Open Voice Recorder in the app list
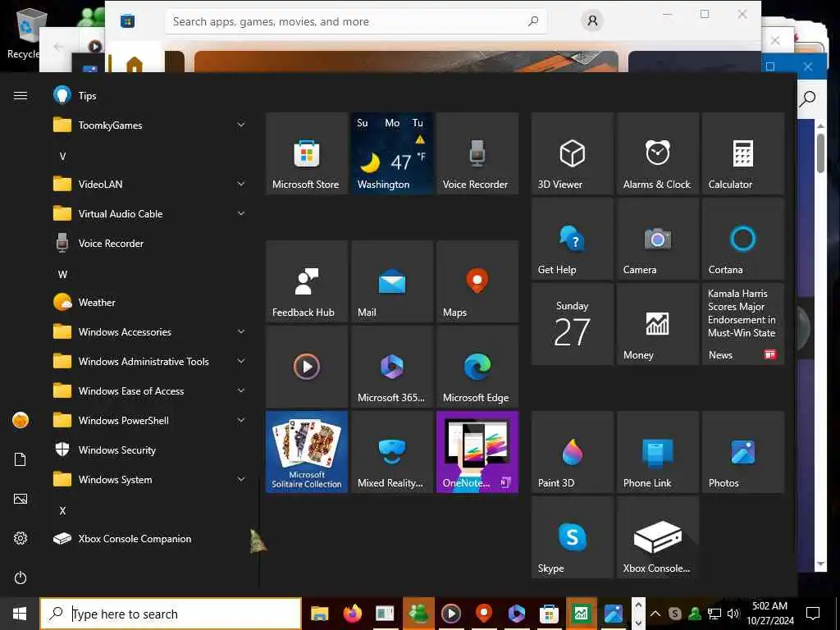Viewport: 840px width, 630px height. [150, 243]
